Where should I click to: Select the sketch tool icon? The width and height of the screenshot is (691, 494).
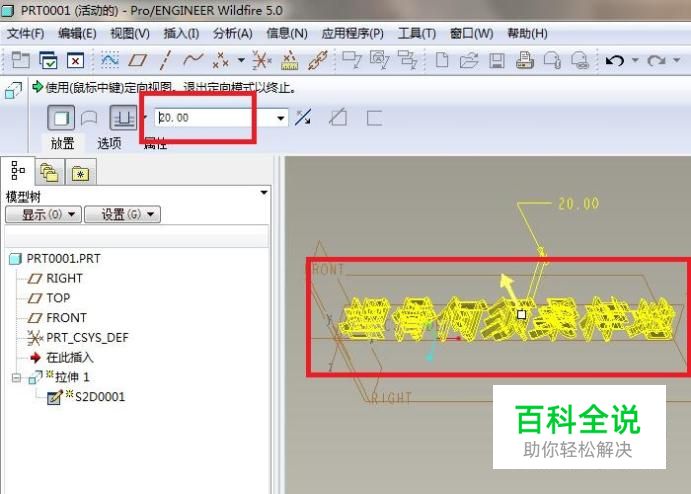pos(110,60)
